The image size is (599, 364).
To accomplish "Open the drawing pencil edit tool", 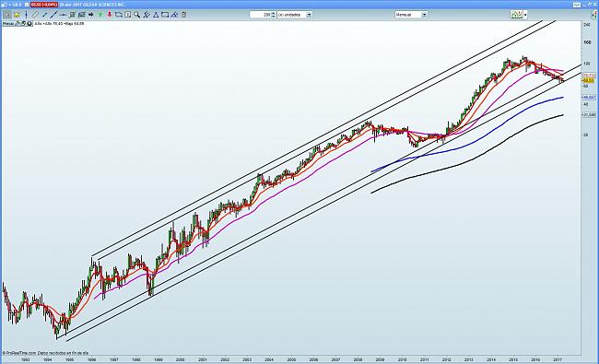I will pyautogui.click(x=174, y=15).
